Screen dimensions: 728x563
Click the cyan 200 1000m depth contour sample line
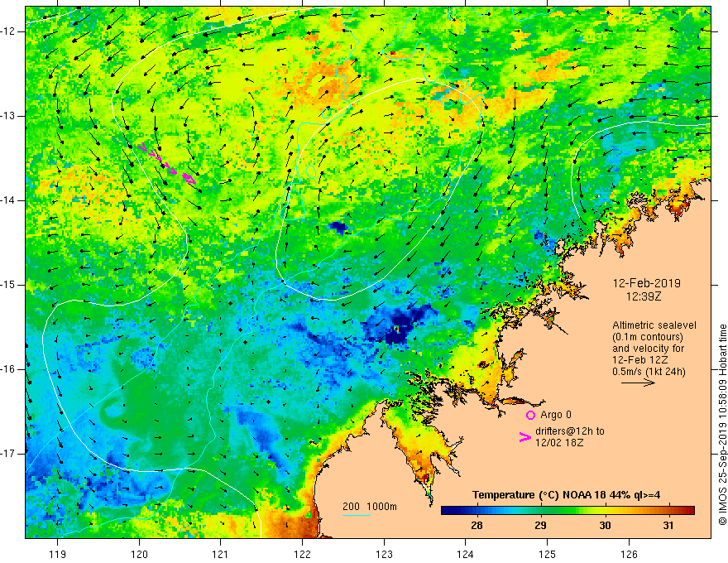pyautogui.click(x=357, y=515)
